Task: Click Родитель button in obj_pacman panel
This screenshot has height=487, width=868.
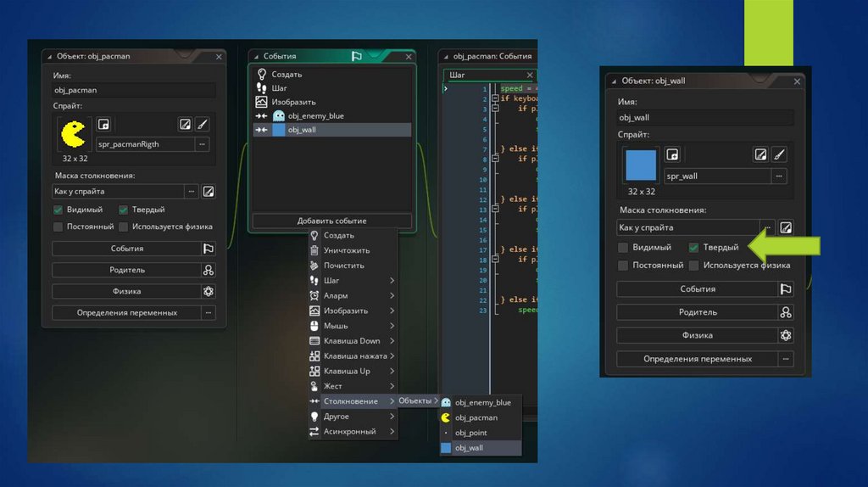Action: point(127,270)
